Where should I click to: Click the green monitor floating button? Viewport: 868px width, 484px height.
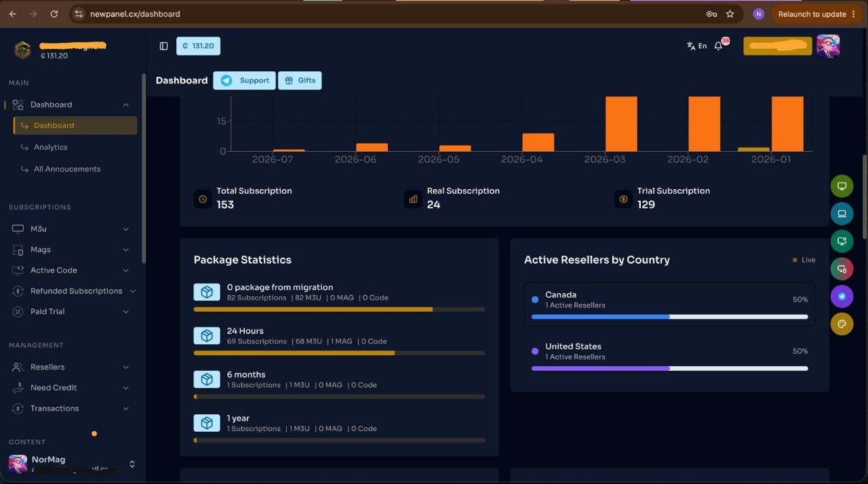point(842,186)
